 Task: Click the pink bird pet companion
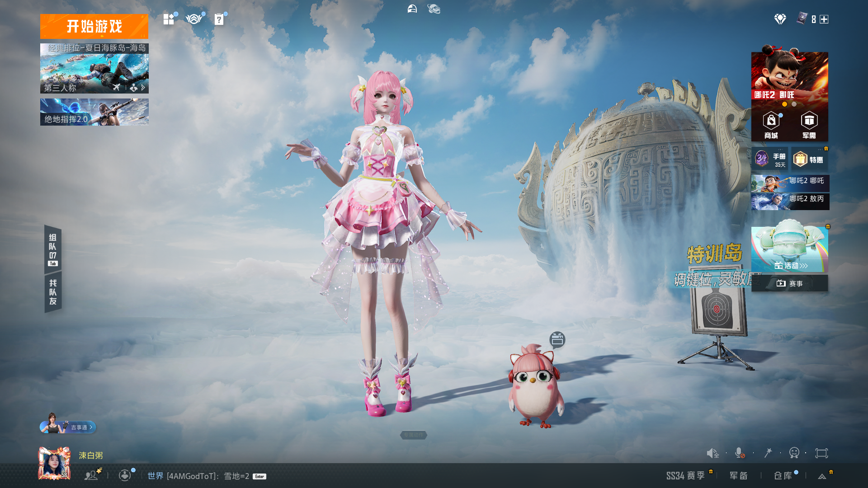[535, 386]
